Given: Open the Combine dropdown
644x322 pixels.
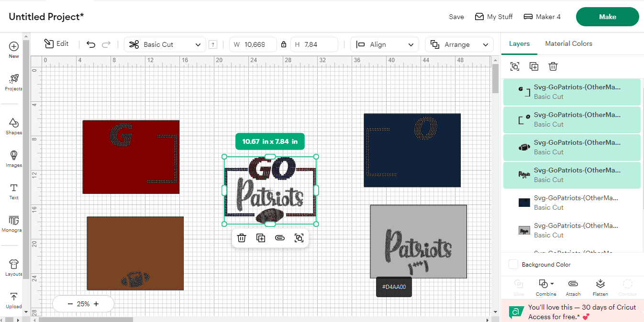Looking at the screenshot, I should click(546, 288).
